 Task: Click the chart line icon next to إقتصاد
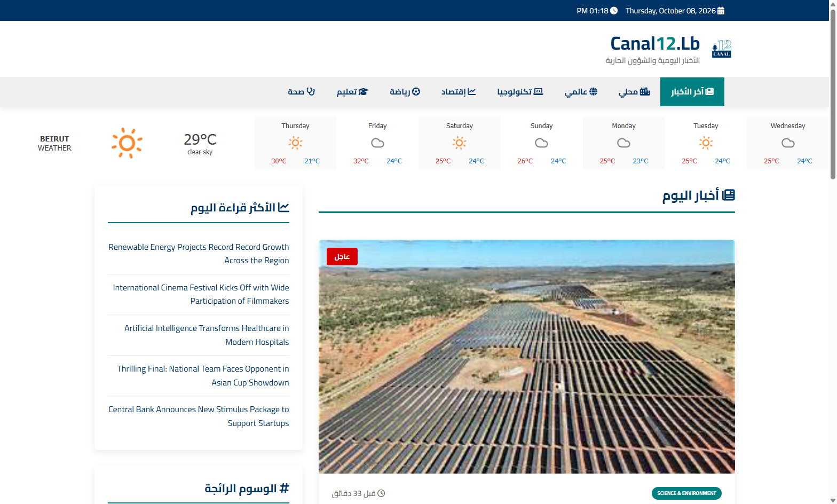pyautogui.click(x=471, y=92)
